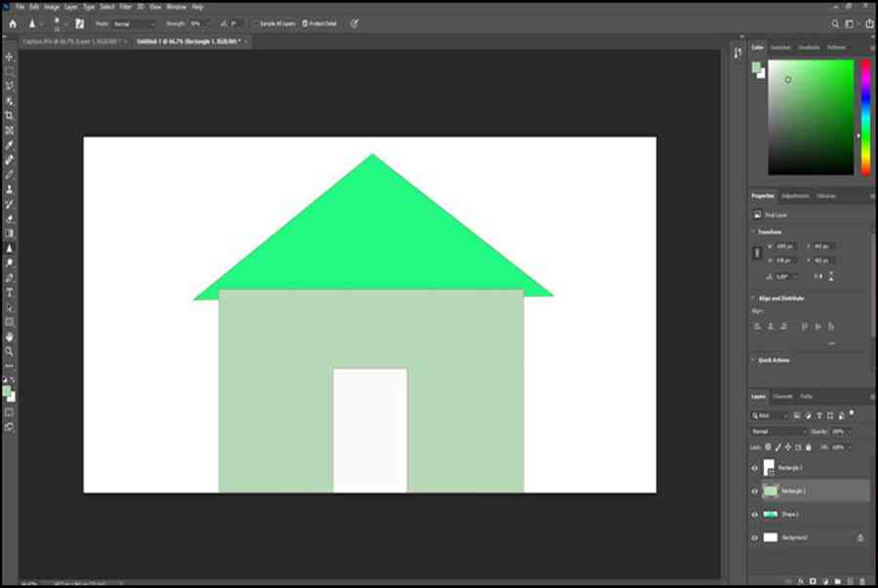878x588 pixels.
Task: Toggle visibility of the Shape 1 layer
Action: tap(755, 514)
